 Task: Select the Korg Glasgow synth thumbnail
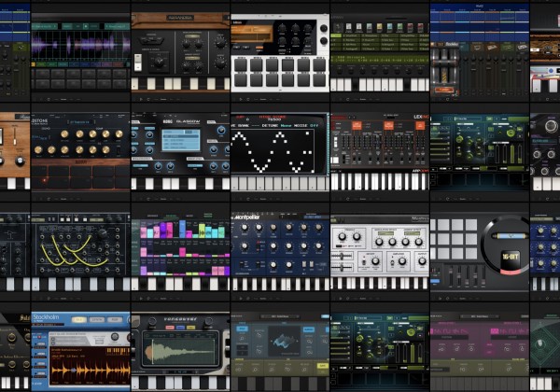(x=180, y=152)
